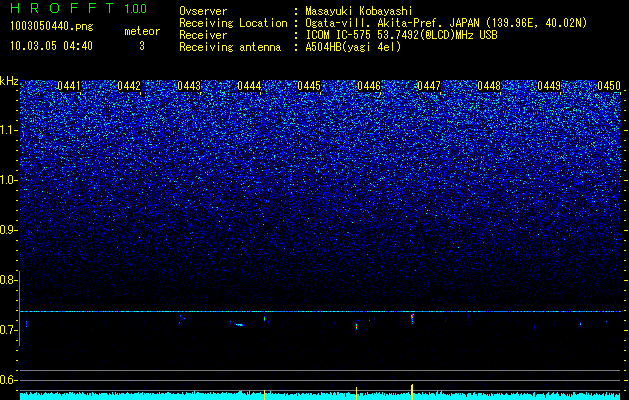Image resolution: width=629 pixels, height=400 pixels.
Task: Click the multicolored meteor echo before 0447
Action: pyautogui.click(x=412, y=318)
